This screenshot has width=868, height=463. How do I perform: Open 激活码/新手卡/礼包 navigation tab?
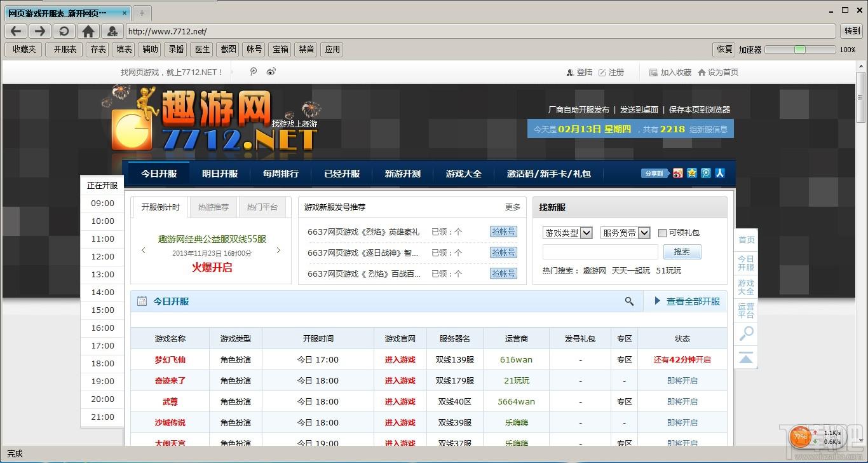549,174
